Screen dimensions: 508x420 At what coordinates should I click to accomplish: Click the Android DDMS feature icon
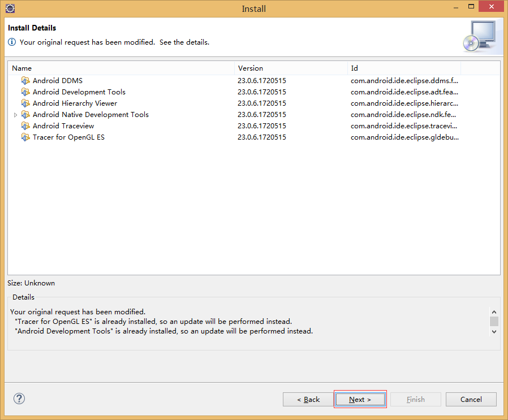[25, 80]
